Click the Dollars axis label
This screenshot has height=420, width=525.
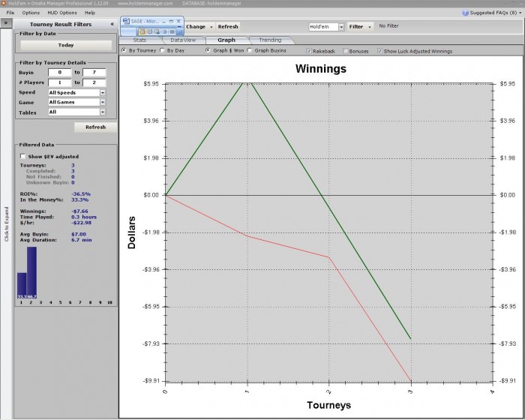point(131,232)
